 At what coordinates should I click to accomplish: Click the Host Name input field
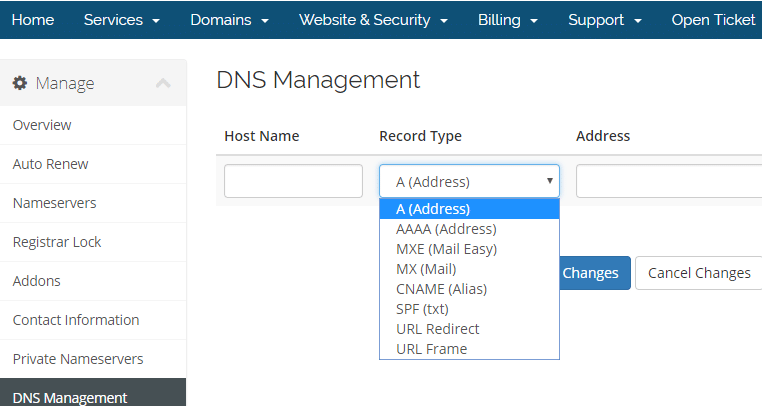[293, 181]
